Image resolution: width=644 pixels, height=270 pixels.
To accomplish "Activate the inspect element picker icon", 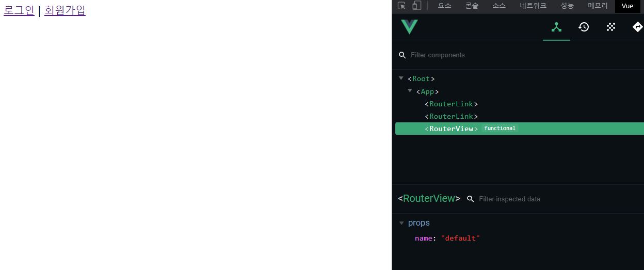I will point(402,6).
